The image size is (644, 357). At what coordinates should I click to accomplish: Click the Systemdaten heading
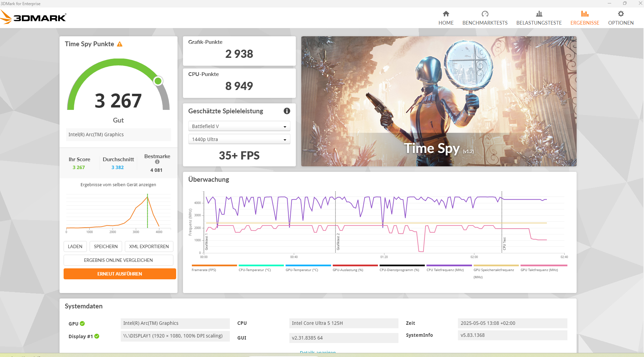click(x=83, y=306)
